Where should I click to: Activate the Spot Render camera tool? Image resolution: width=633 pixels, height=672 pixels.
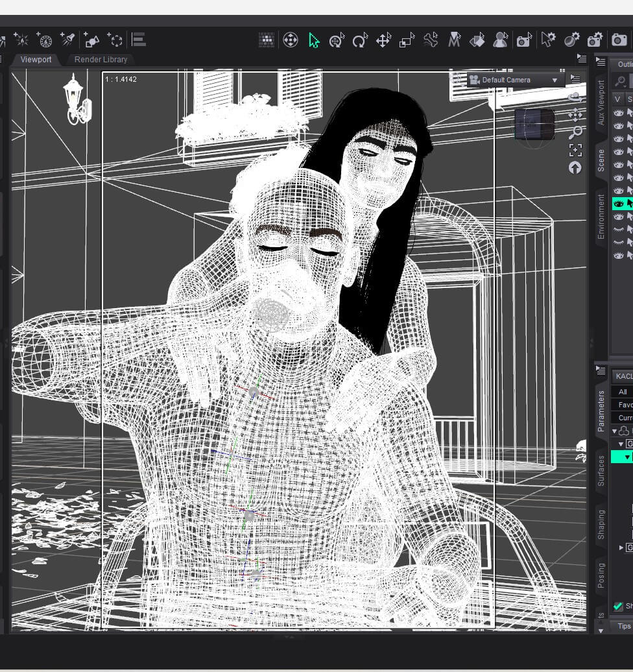524,40
